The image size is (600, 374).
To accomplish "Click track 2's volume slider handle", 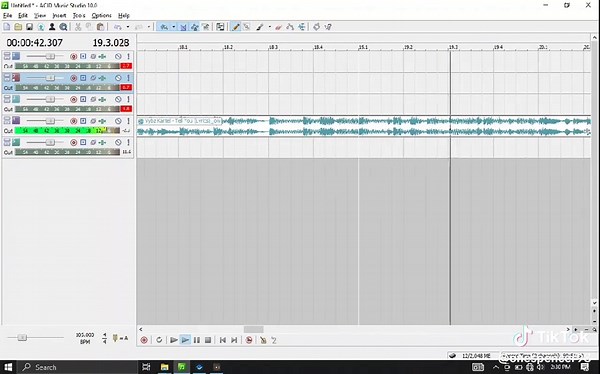I will click(50, 78).
